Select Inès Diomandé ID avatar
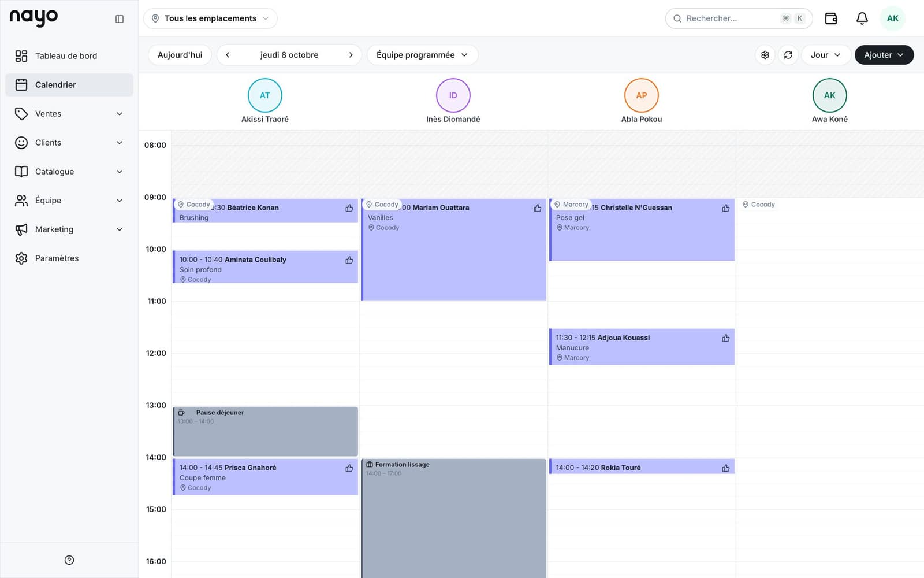Screen dimensions: 924x578 point(453,95)
